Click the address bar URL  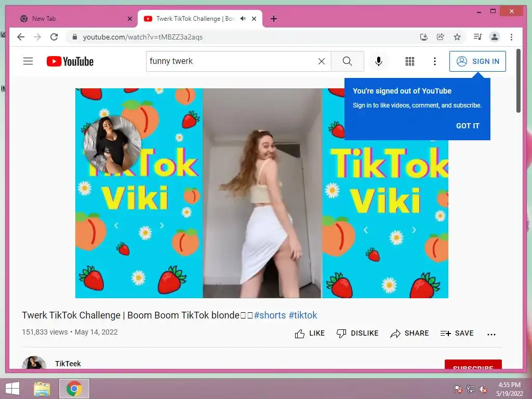click(142, 37)
